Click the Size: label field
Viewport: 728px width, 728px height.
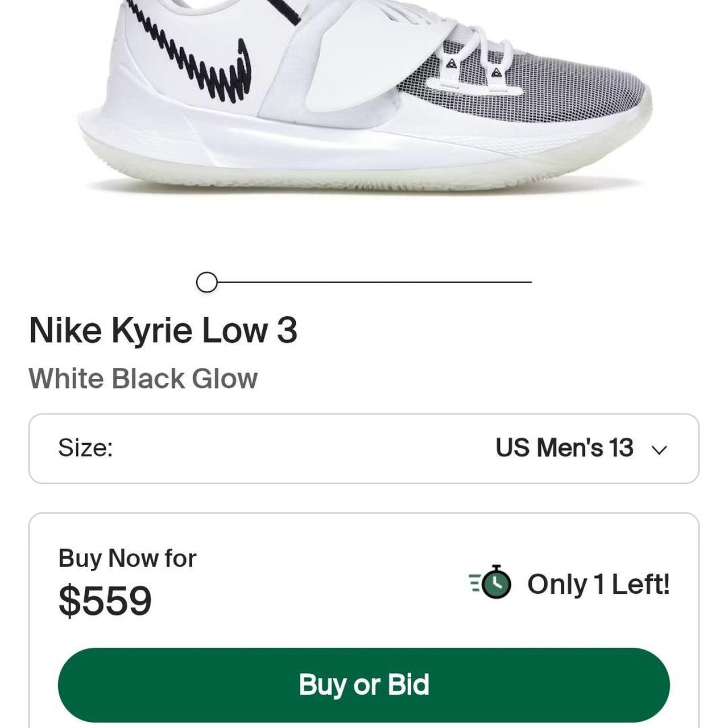(x=85, y=448)
